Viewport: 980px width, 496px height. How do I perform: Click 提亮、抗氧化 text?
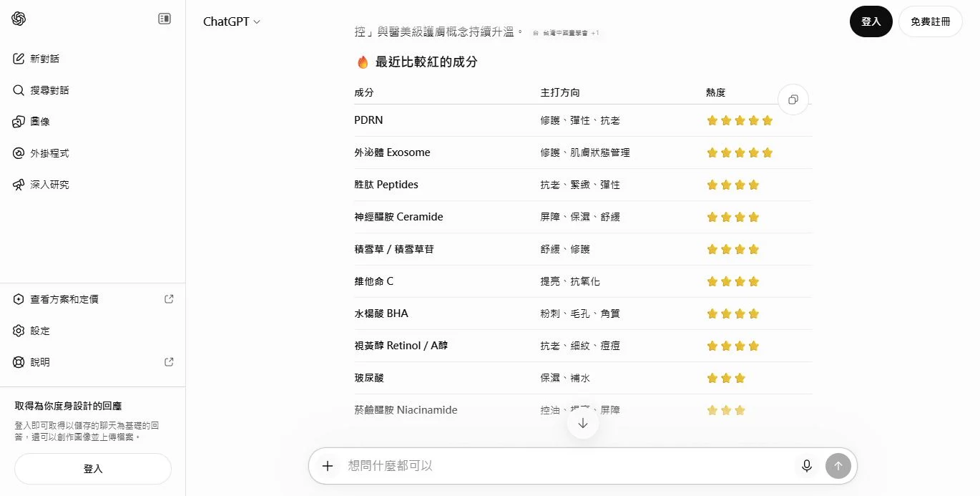tap(570, 281)
